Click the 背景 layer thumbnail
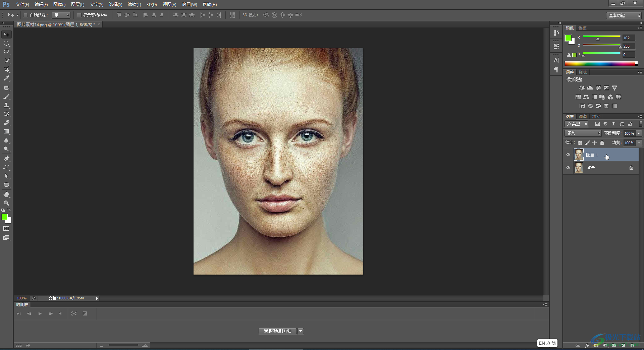Image resolution: width=644 pixels, height=350 pixels. click(x=579, y=168)
